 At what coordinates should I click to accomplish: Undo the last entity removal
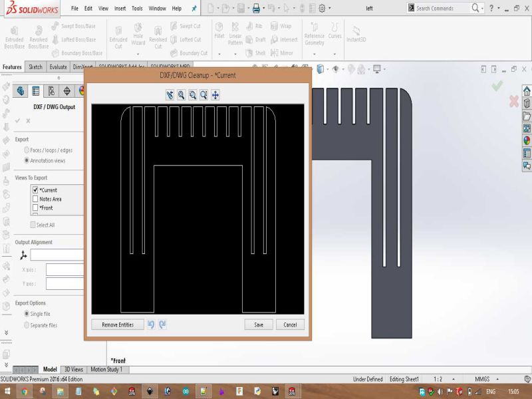151,325
